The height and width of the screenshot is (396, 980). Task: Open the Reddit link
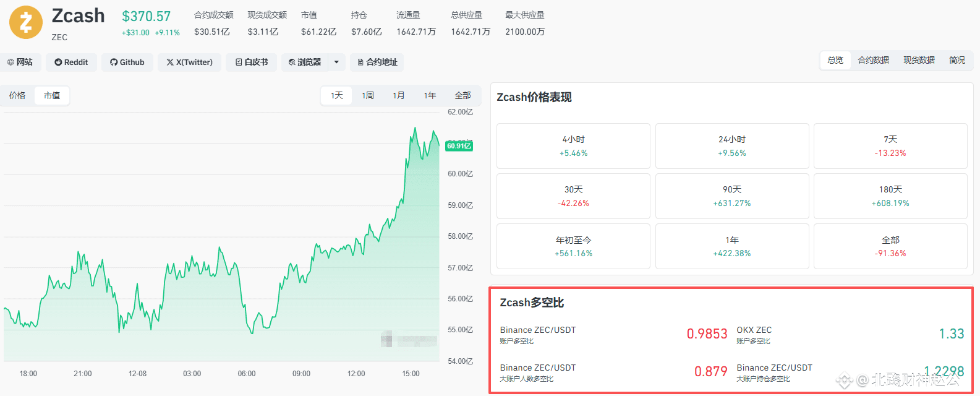click(71, 62)
